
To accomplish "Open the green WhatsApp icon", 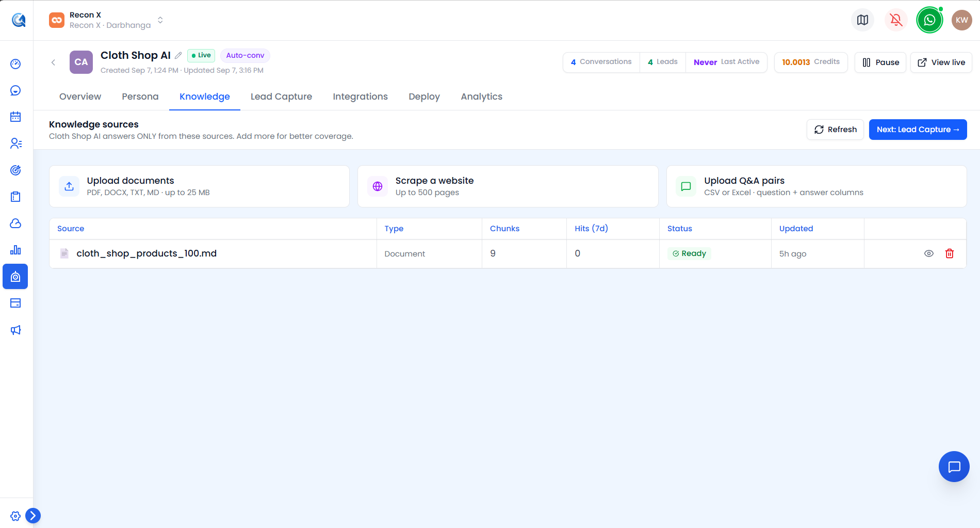I will [929, 20].
